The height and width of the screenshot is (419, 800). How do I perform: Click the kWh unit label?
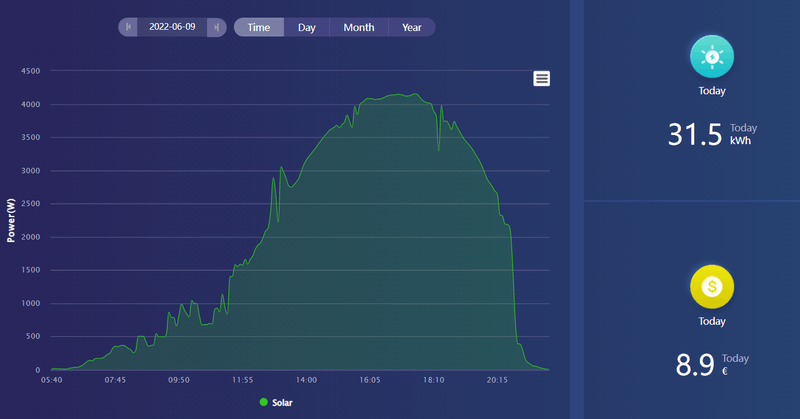coord(740,141)
